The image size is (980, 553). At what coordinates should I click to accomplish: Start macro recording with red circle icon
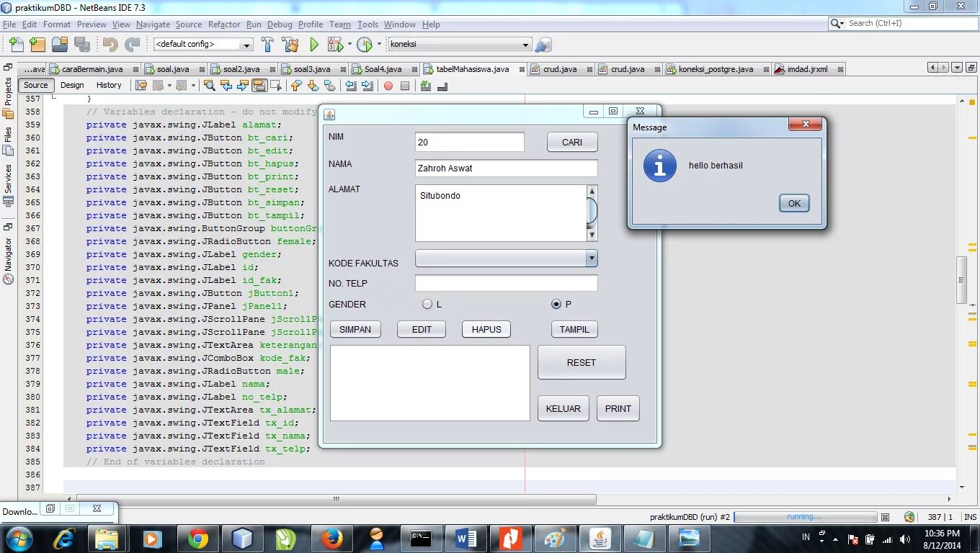pyautogui.click(x=388, y=86)
